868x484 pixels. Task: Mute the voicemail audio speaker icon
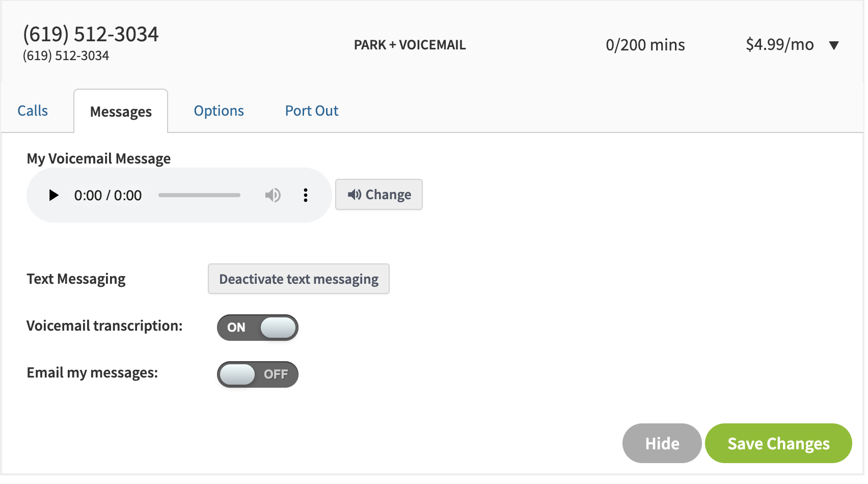273,195
